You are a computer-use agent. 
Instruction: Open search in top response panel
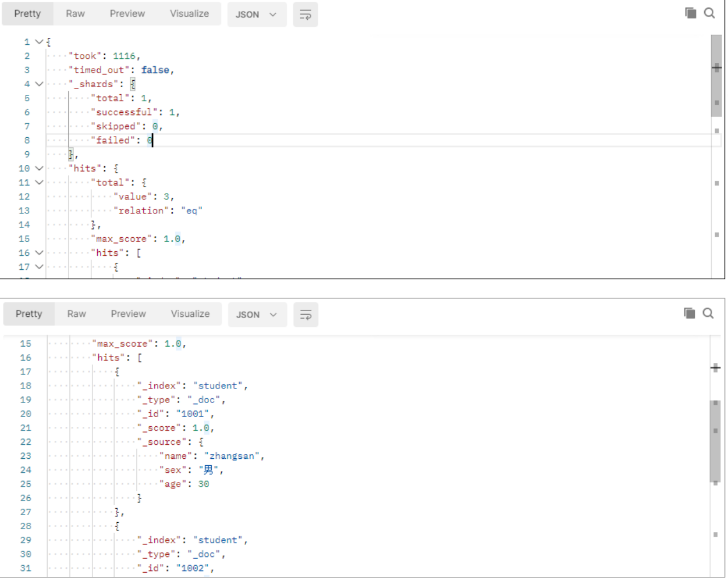[x=709, y=13]
